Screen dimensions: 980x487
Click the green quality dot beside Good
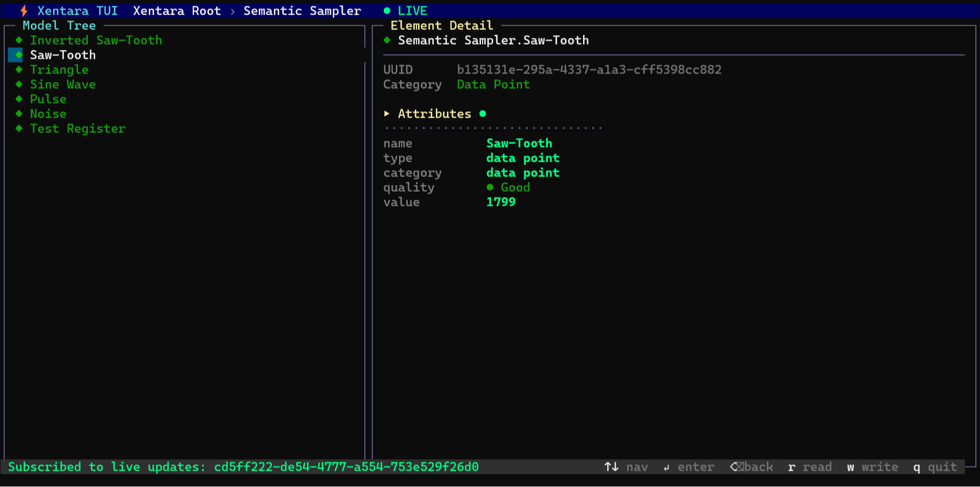[490, 187]
